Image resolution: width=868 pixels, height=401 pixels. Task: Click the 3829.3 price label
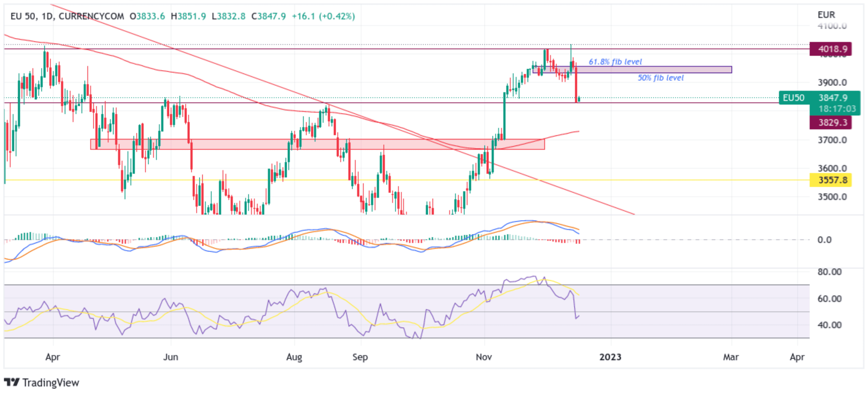[x=831, y=123]
